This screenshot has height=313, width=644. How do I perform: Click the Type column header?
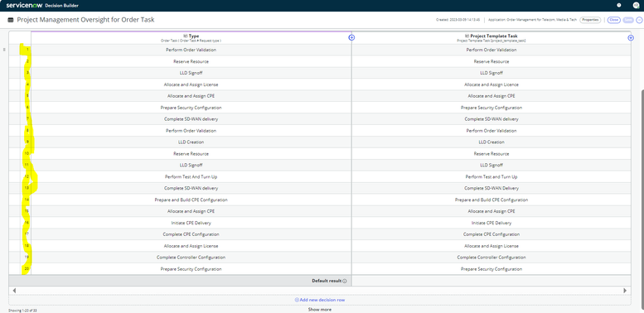click(191, 38)
